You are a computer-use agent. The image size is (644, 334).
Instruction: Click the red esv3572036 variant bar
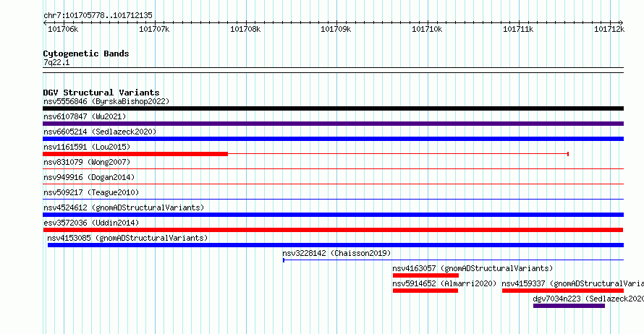tap(333, 230)
